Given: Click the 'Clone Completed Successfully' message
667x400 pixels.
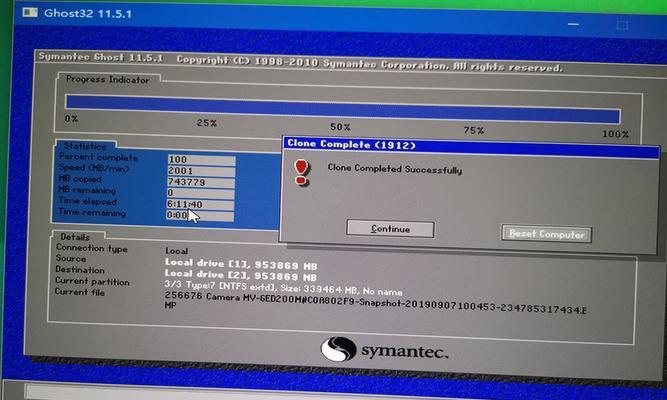Looking at the screenshot, I should tap(395, 169).
